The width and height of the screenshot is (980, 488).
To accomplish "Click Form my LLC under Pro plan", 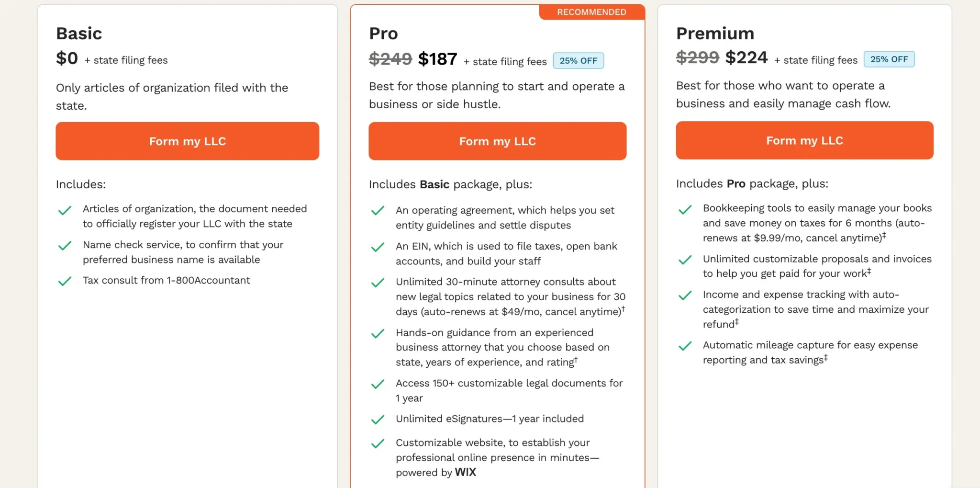I will [x=497, y=141].
